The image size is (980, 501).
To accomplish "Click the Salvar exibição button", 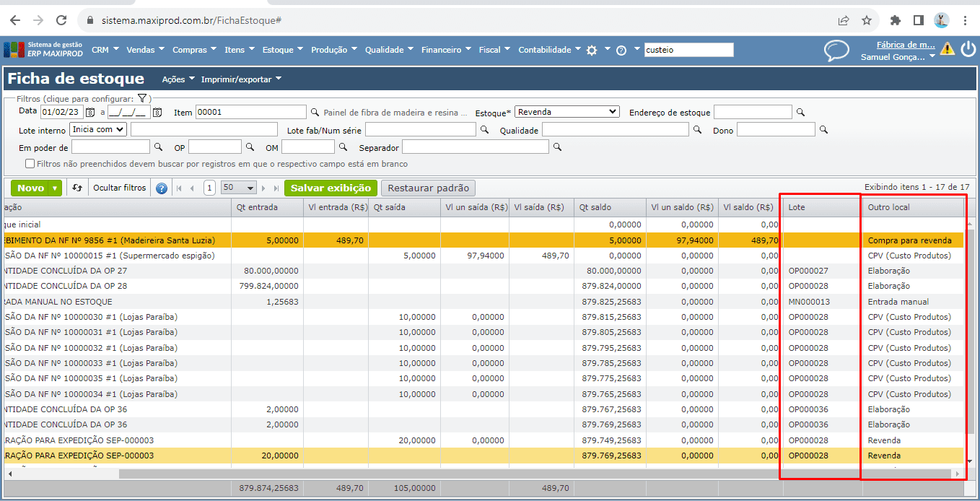I will point(331,188).
